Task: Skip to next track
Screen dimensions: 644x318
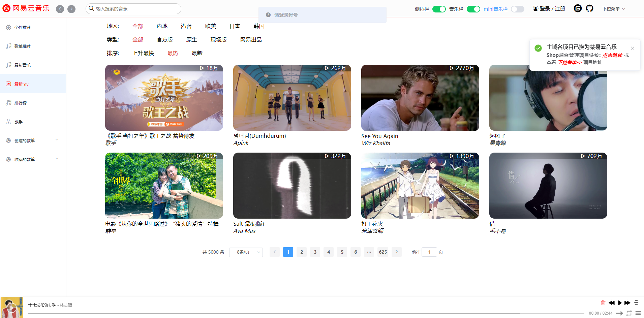Action: click(x=627, y=303)
